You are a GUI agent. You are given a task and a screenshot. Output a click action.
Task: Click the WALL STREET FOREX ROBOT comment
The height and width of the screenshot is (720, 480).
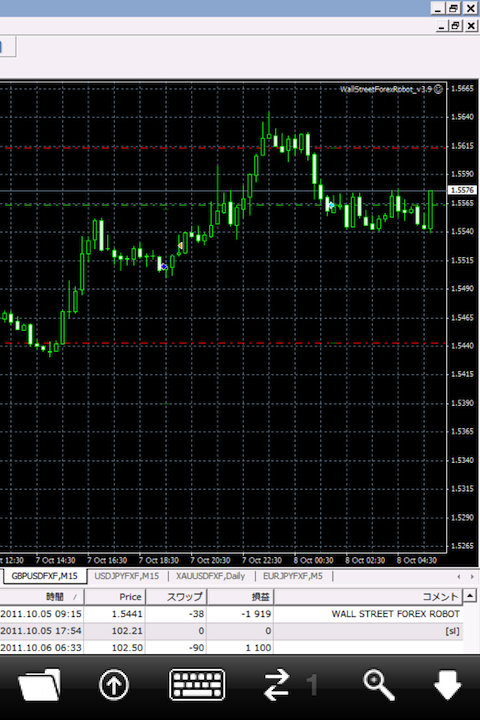(395, 614)
